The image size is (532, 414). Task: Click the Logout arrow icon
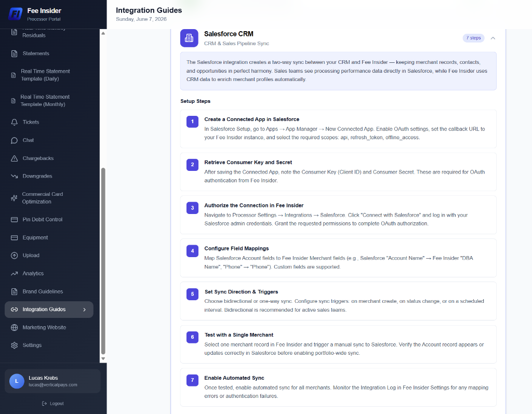click(44, 404)
